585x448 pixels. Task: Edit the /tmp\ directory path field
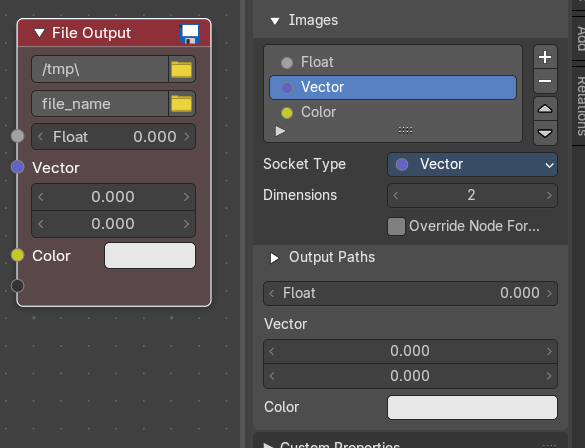[x=100, y=69]
